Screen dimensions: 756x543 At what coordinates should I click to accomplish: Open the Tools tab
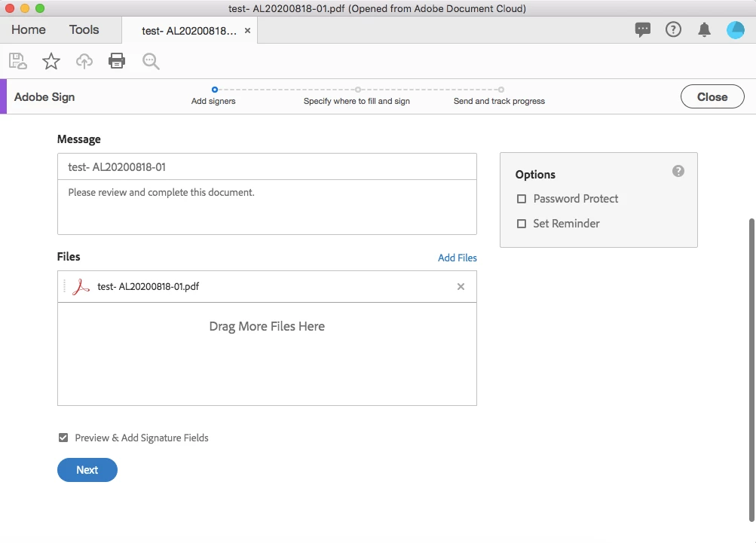coord(84,30)
